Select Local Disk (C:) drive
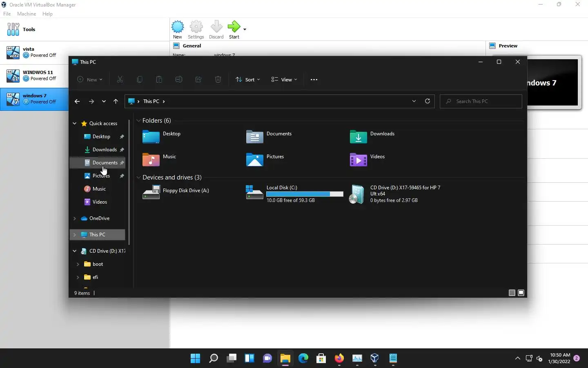The image size is (588, 368). [294, 194]
